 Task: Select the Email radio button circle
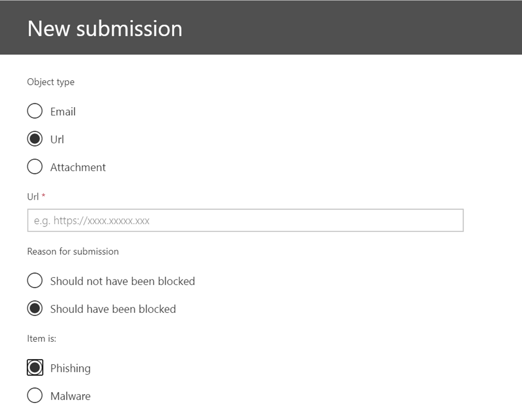click(34, 111)
